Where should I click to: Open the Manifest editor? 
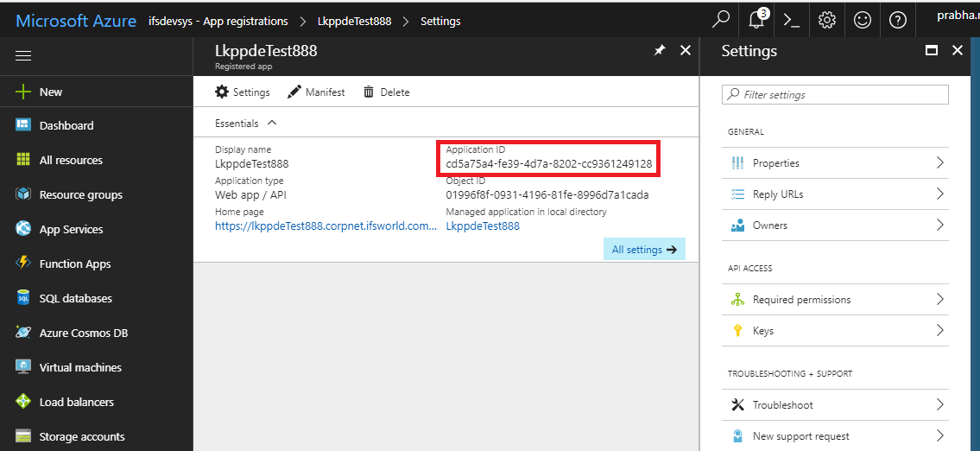pos(316,92)
